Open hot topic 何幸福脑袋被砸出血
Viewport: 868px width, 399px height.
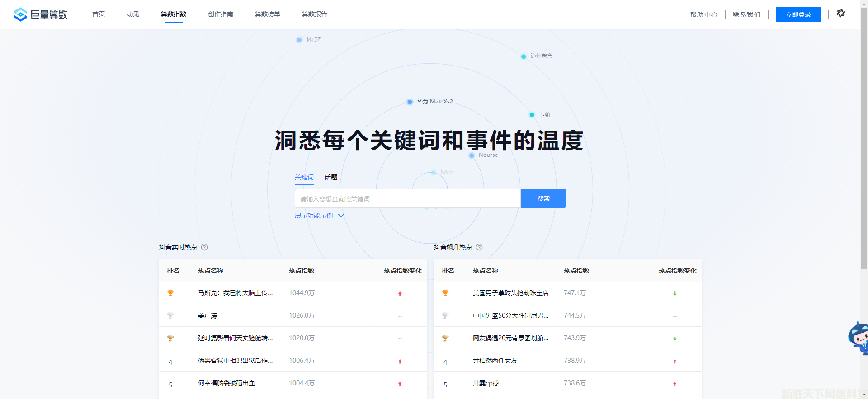[226, 383]
